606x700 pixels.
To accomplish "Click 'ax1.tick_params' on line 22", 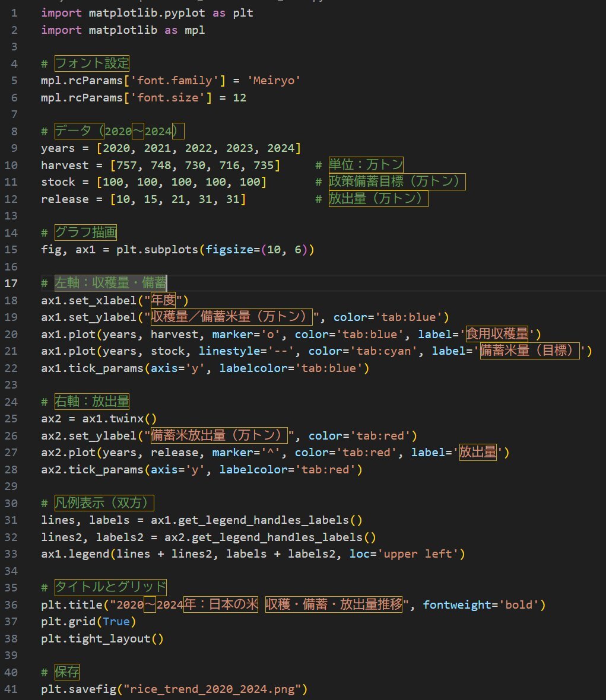I will [92, 368].
